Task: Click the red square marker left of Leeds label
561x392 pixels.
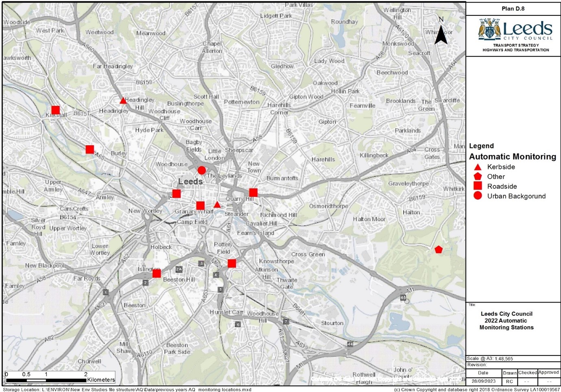Action: pyautogui.click(x=177, y=194)
